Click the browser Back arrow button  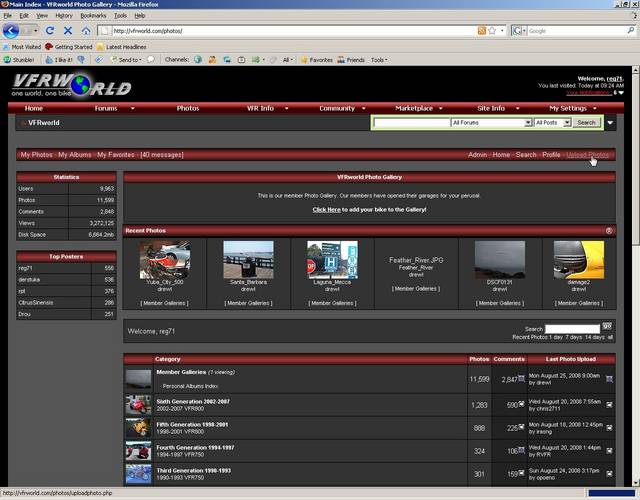(x=12, y=31)
